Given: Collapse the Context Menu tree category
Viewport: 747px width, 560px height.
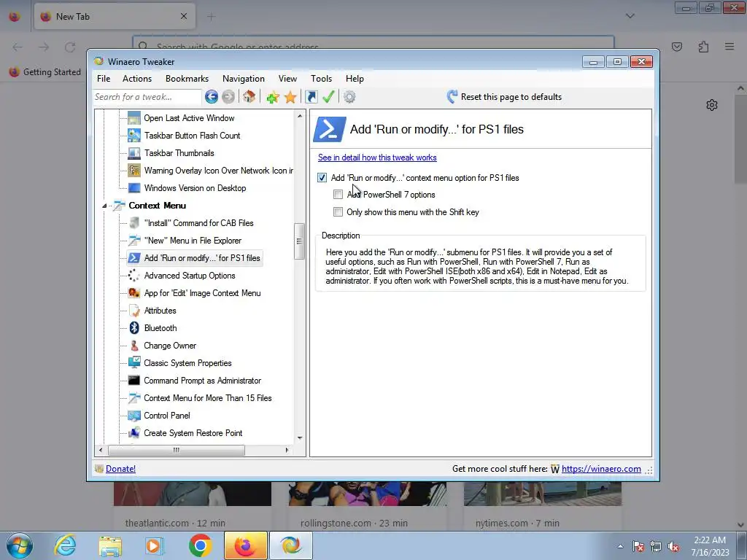Looking at the screenshot, I should point(104,206).
